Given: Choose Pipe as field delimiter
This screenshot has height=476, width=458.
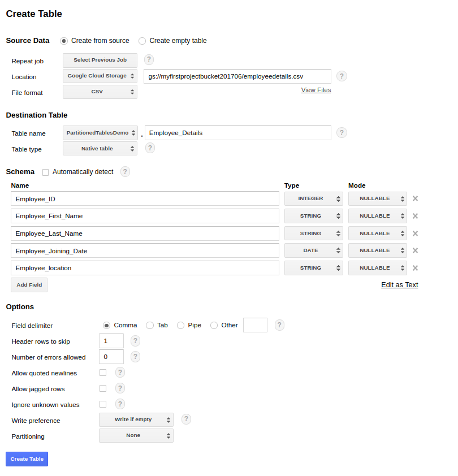Looking at the screenshot, I should click(181, 326).
